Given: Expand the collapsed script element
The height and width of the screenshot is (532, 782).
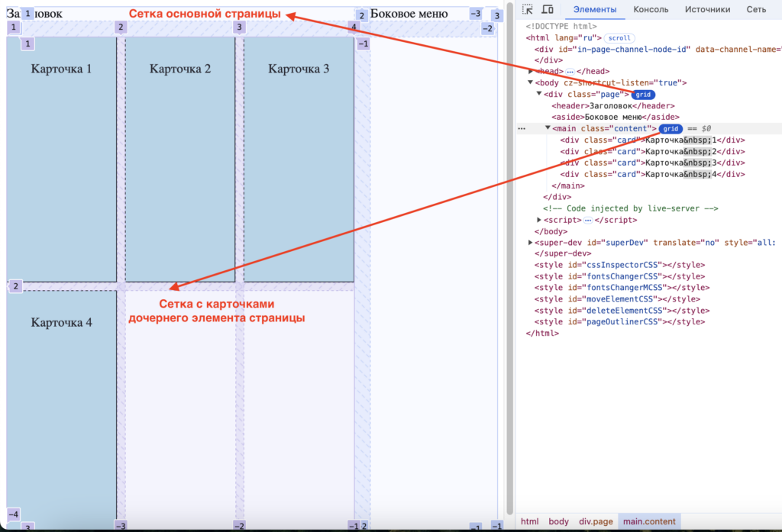Looking at the screenshot, I should point(539,219).
